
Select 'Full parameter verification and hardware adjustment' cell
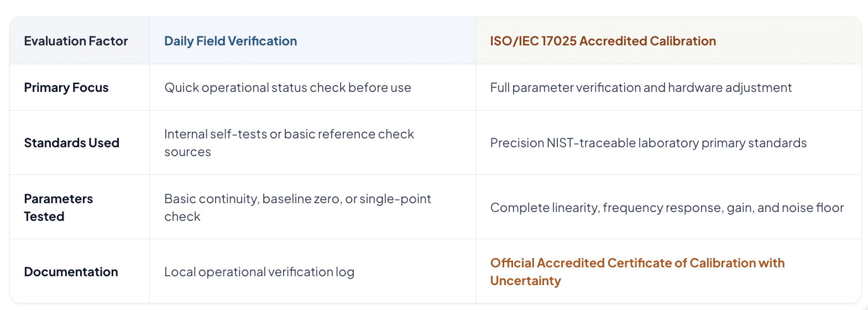[x=641, y=87]
